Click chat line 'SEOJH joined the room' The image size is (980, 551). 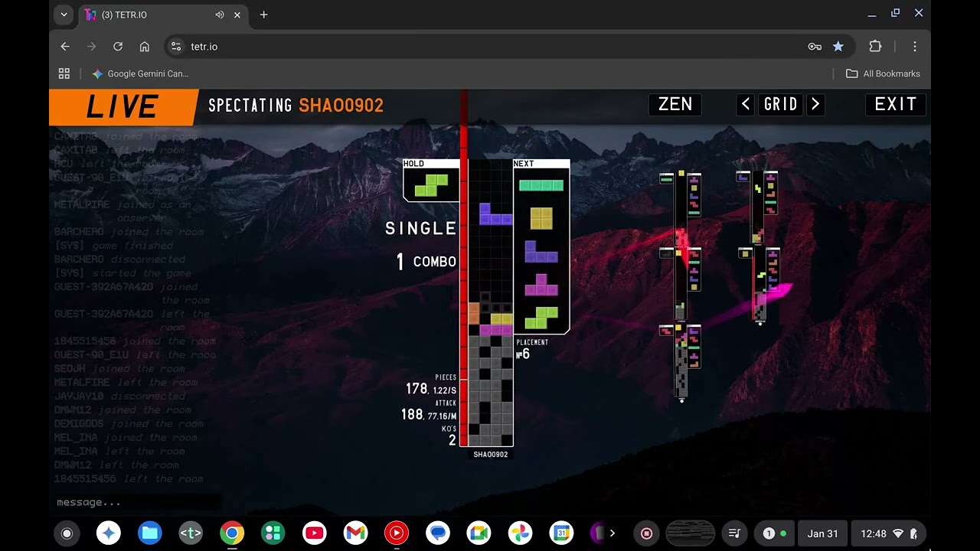(x=122, y=369)
